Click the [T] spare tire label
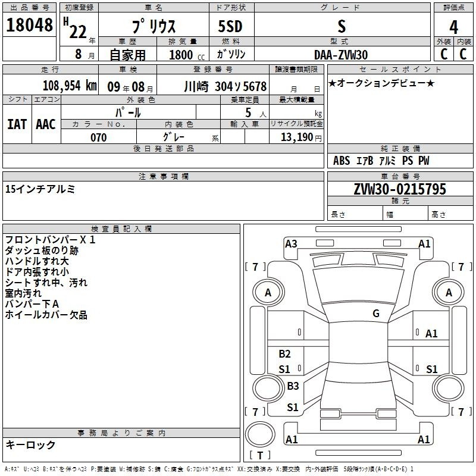 tap(259, 456)
